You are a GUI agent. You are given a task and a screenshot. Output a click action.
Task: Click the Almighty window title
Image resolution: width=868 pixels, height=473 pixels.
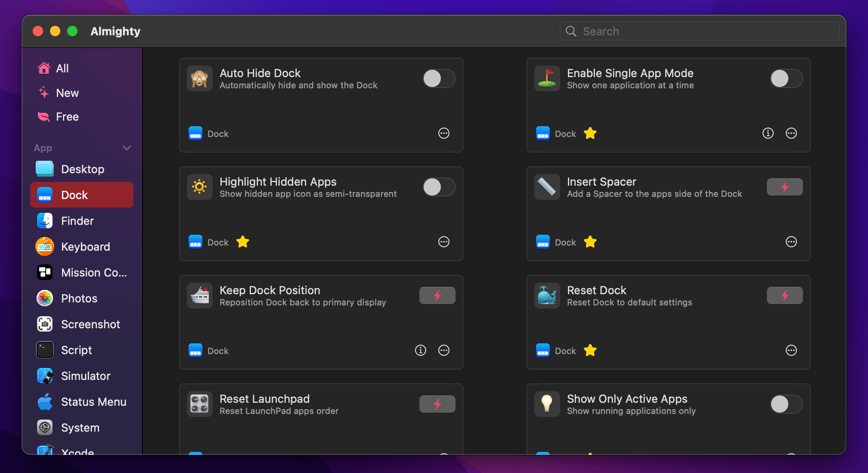click(x=115, y=31)
